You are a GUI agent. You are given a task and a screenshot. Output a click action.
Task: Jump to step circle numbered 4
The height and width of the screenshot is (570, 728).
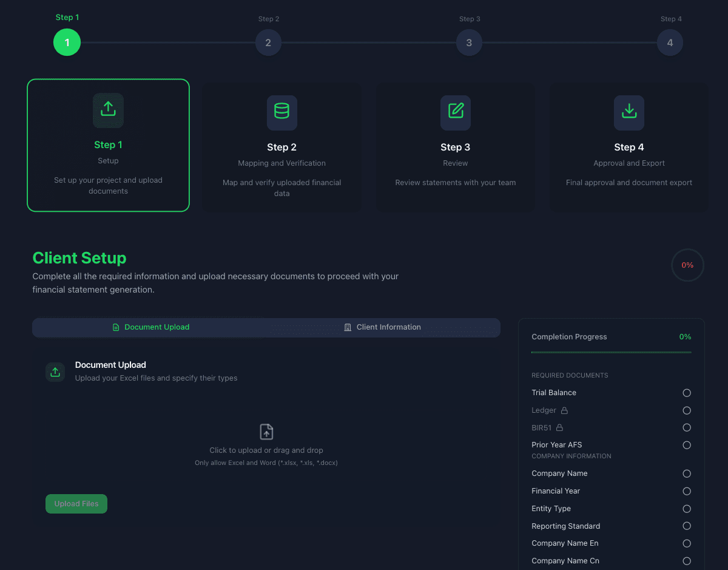(x=670, y=42)
